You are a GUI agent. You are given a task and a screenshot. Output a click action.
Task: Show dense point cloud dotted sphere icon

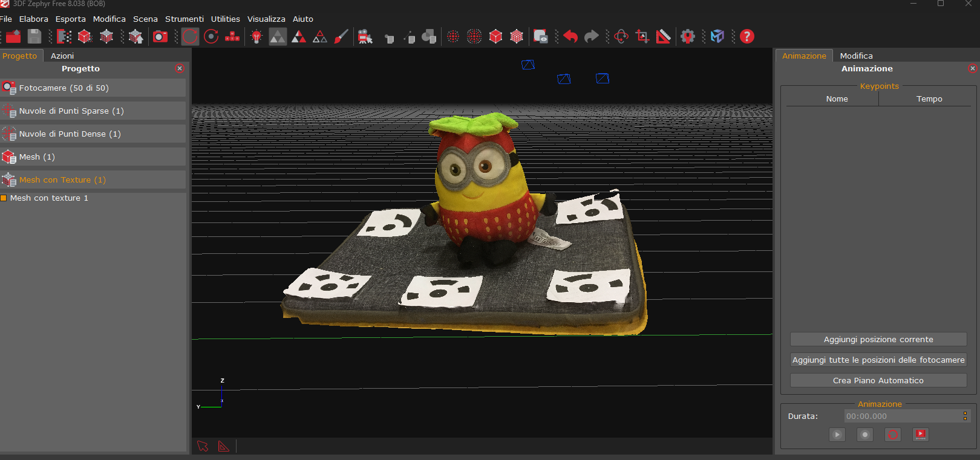tap(474, 36)
